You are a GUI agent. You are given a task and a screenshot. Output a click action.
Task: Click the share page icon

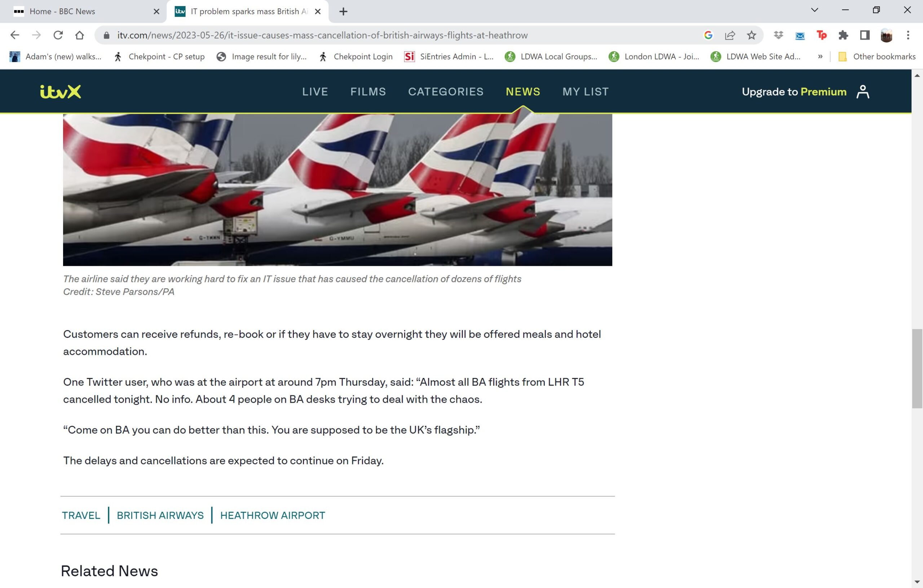[x=730, y=35]
